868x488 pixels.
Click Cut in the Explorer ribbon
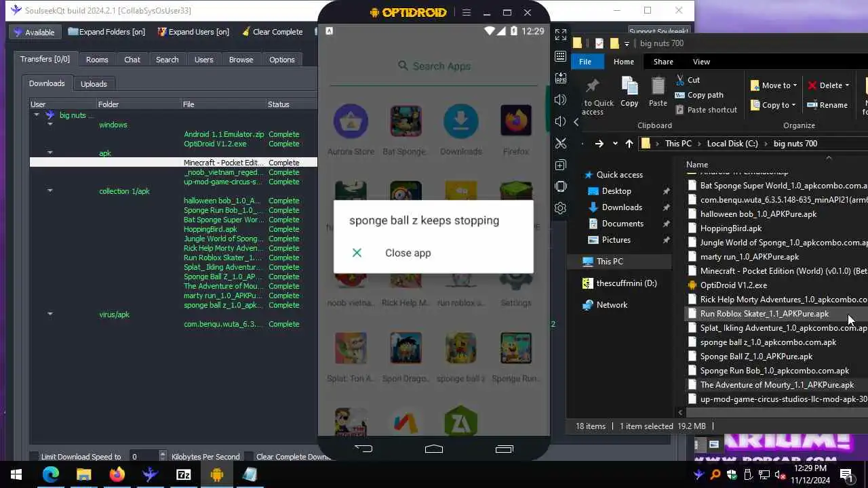pyautogui.click(x=688, y=80)
